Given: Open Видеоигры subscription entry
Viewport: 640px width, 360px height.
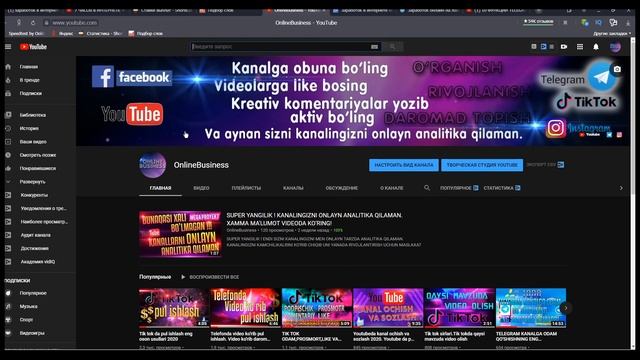Looking at the screenshot, I should [32, 333].
